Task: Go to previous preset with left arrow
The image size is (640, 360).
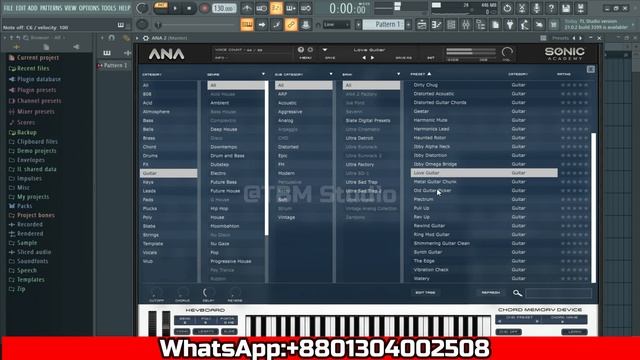Action: coord(364,58)
